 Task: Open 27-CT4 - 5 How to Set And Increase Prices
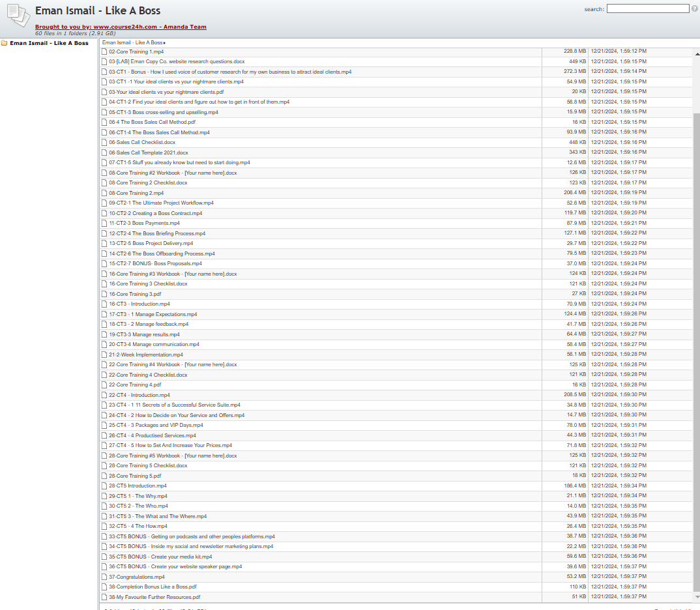171,445
